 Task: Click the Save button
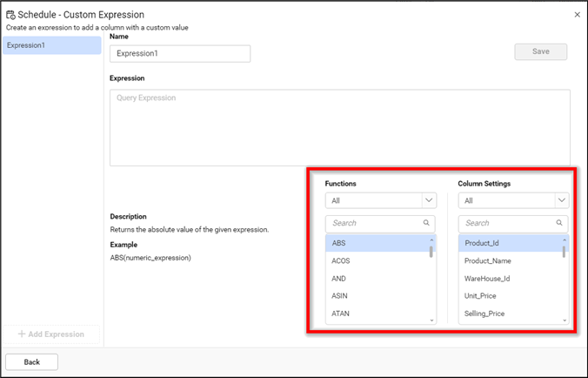coord(540,51)
